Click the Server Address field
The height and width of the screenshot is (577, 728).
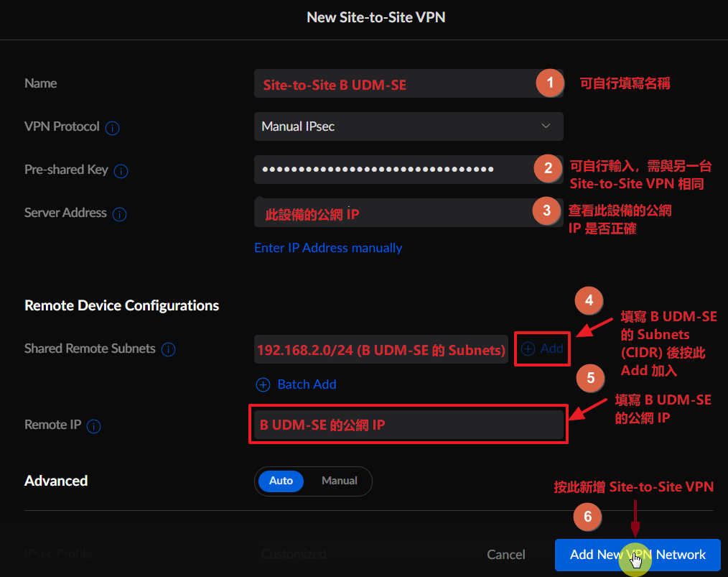coord(409,213)
